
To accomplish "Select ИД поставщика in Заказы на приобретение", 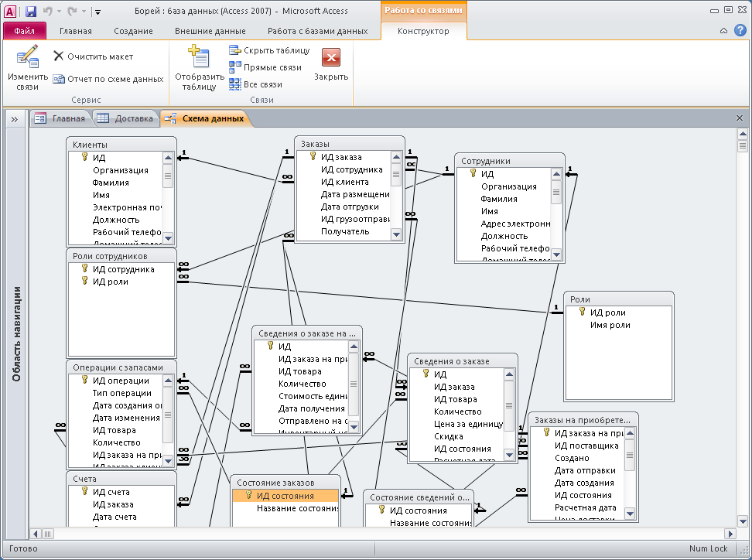I will tap(586, 446).
